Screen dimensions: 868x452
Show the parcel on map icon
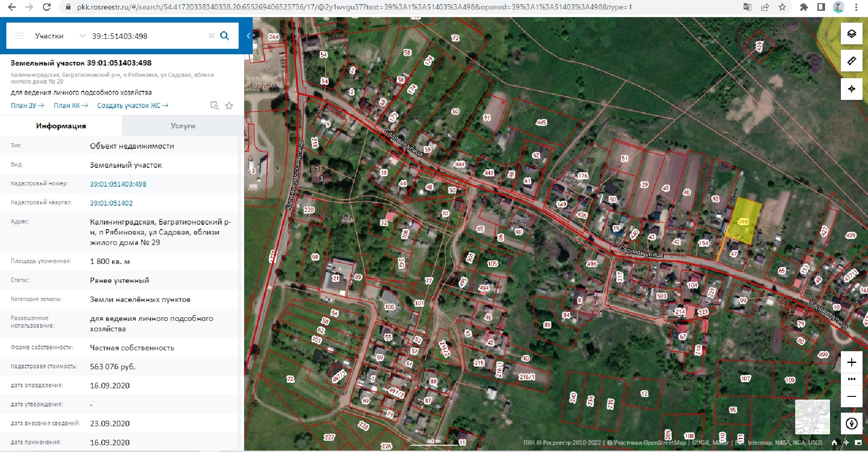point(215,105)
